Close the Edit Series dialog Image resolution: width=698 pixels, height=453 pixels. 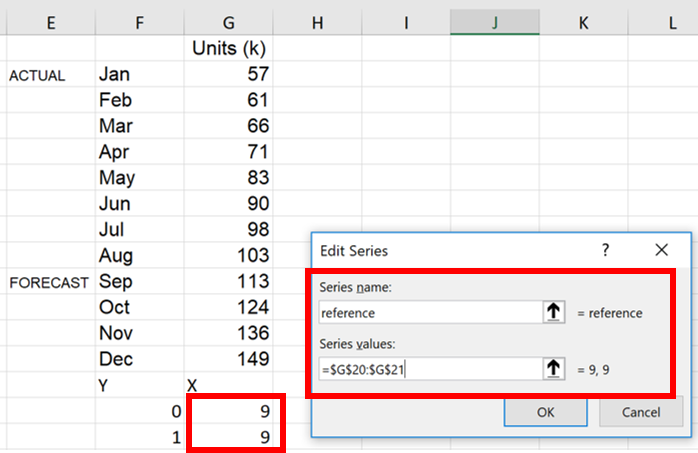[661, 250]
